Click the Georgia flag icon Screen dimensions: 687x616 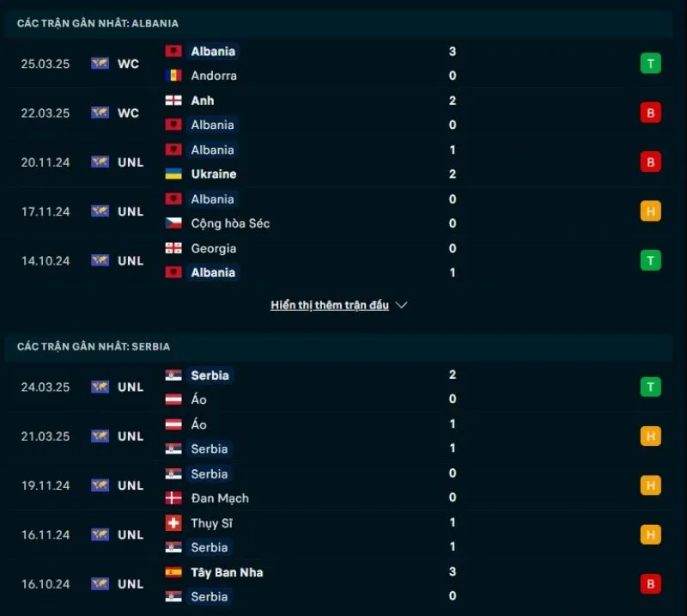pyautogui.click(x=173, y=248)
